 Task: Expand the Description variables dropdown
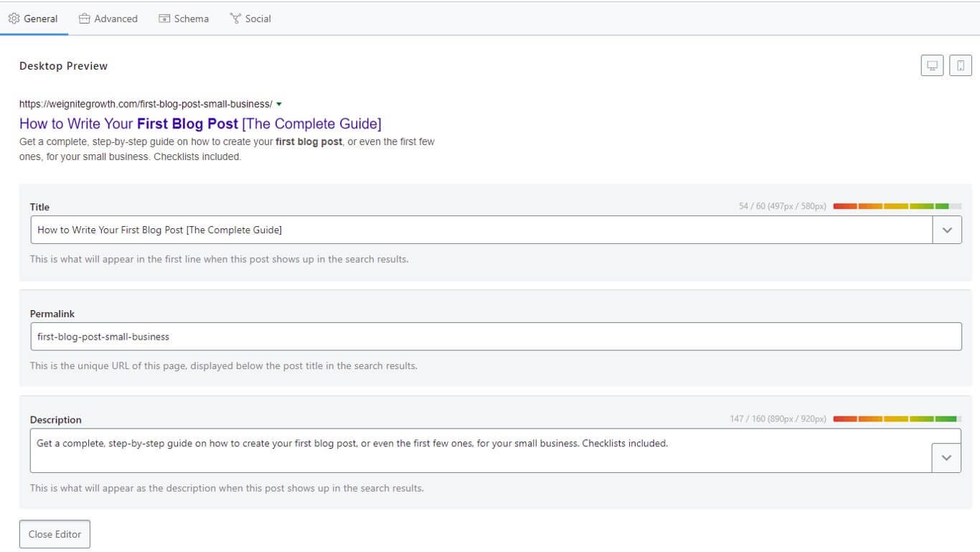coord(947,456)
